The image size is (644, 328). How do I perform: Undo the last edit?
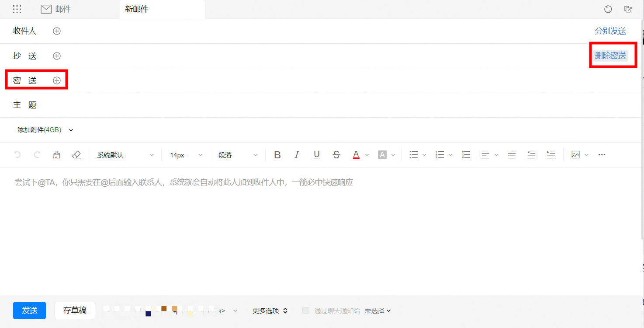[x=17, y=155]
